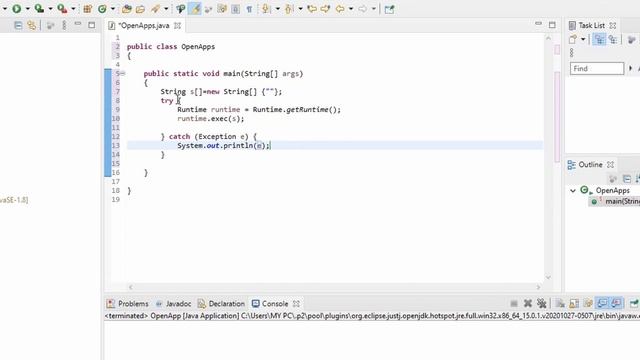Click the Next Annotation icon
The height and width of the screenshot is (360, 640).
pos(266,9)
